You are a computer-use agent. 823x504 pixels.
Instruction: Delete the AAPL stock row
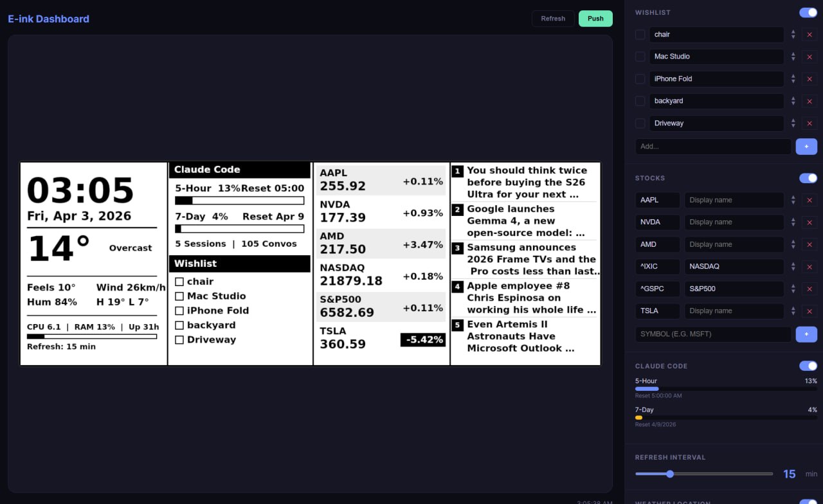point(809,200)
